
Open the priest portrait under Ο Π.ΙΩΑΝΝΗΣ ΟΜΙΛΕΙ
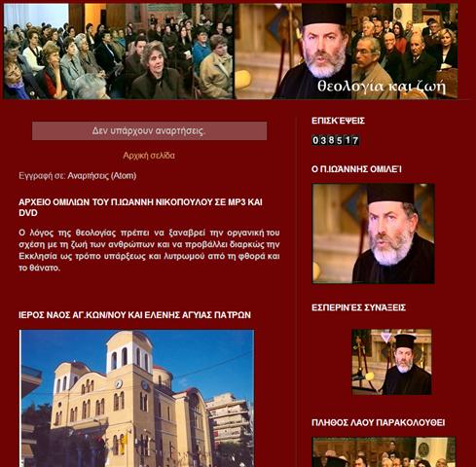click(373, 233)
